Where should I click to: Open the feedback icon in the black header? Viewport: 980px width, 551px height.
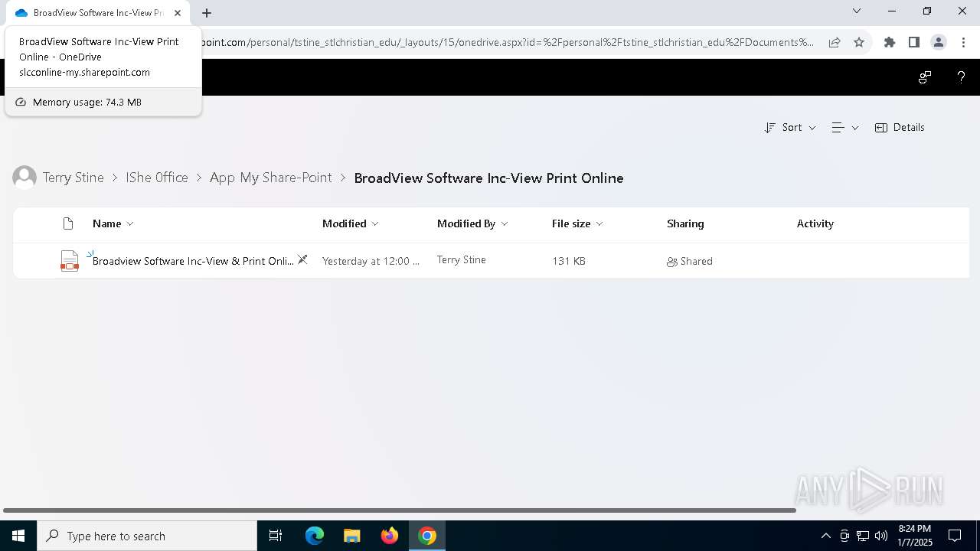click(925, 77)
